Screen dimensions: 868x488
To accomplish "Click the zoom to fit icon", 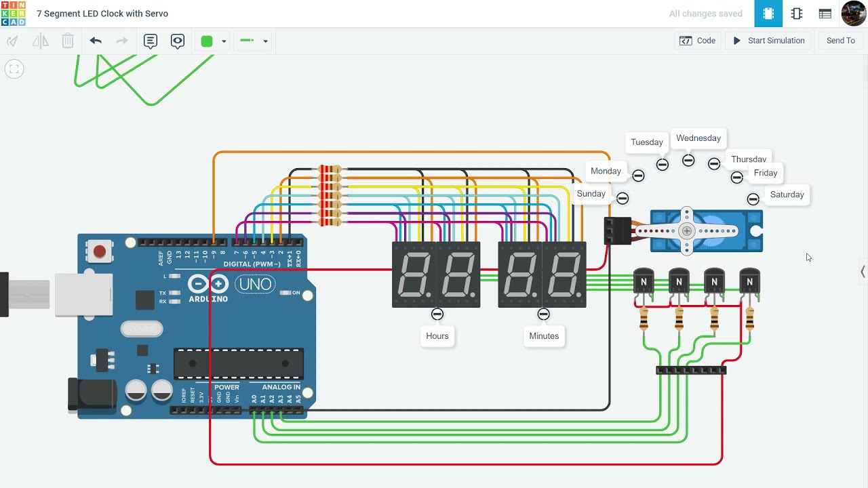I will click(x=14, y=69).
